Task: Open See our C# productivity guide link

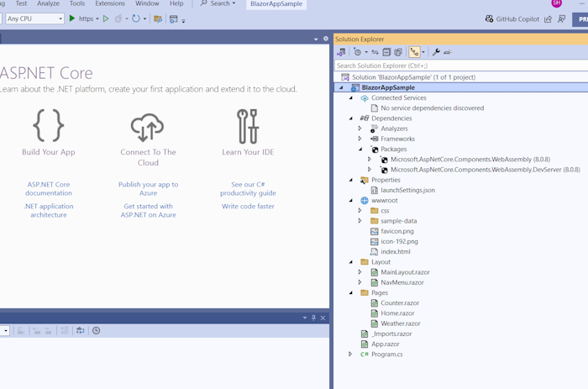Action: coord(248,189)
